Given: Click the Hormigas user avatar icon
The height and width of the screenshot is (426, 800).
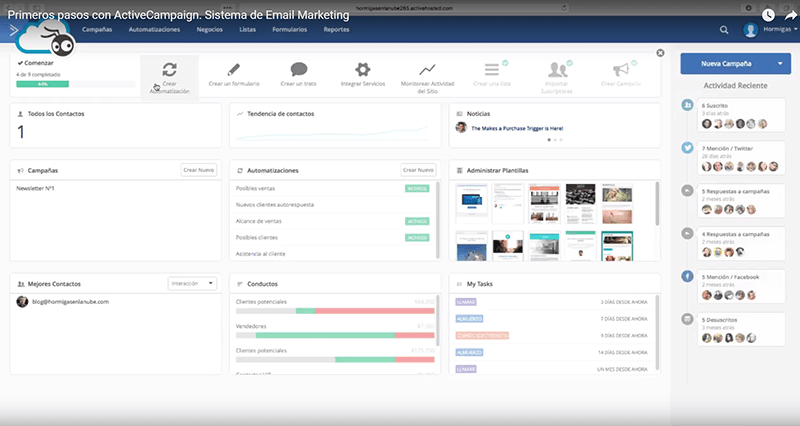Looking at the screenshot, I should click(x=750, y=30).
